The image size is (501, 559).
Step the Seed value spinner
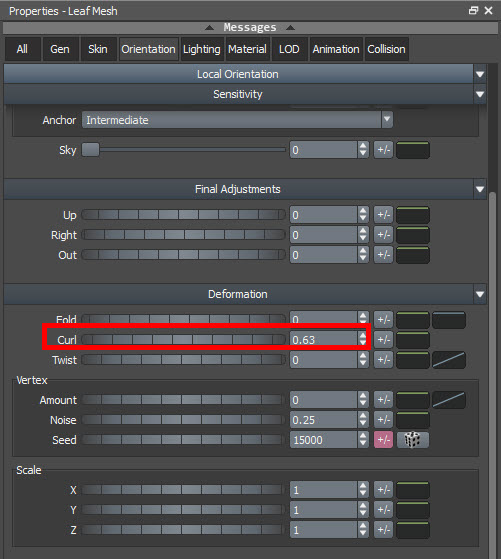pyautogui.click(x=363, y=440)
